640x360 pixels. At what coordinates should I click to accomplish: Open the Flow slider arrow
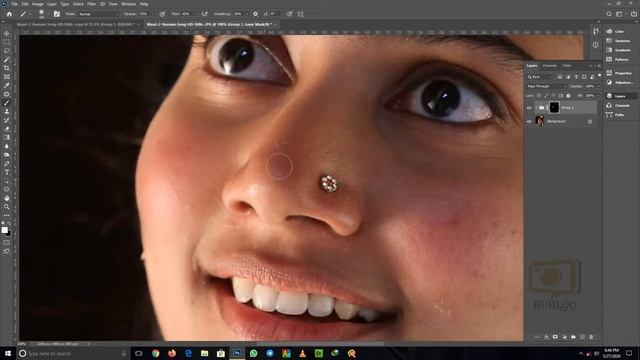click(196, 14)
